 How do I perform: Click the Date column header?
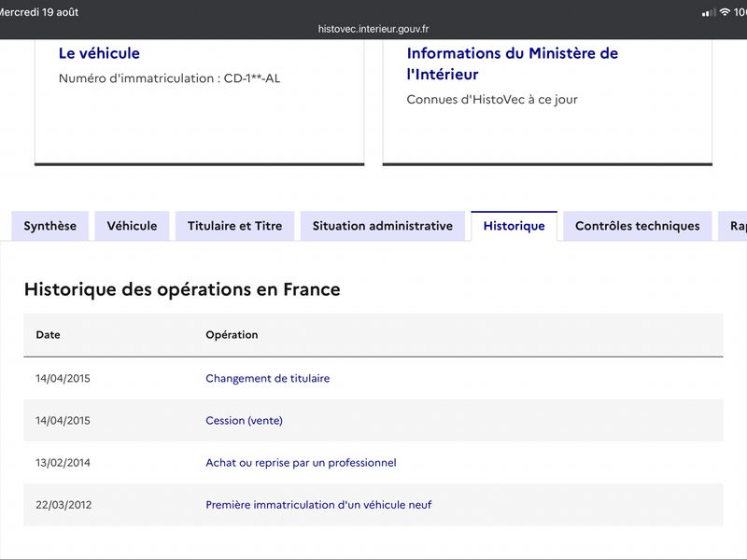49,335
